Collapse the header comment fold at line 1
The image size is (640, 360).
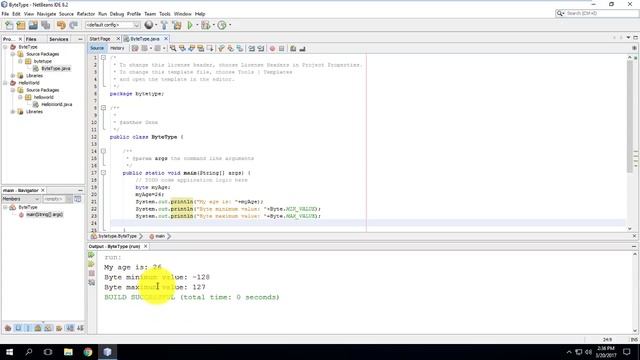coord(103,58)
